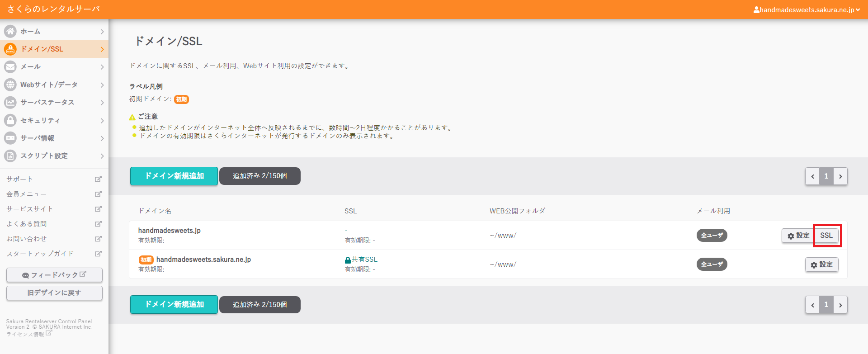Open the サポート link
This screenshot has height=354, width=868.
click(19, 179)
